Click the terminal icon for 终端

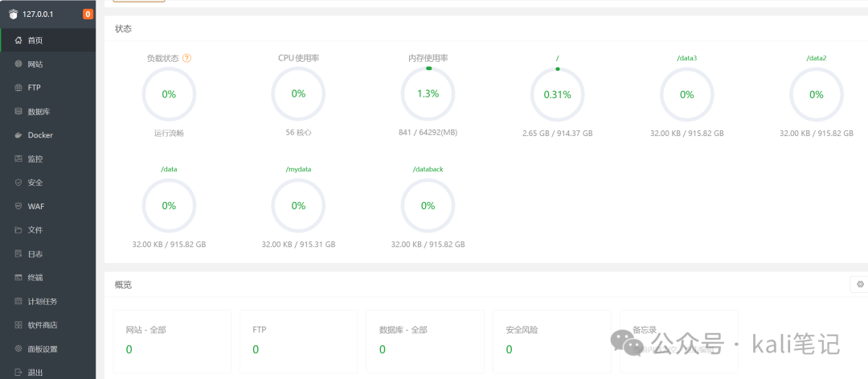18,277
